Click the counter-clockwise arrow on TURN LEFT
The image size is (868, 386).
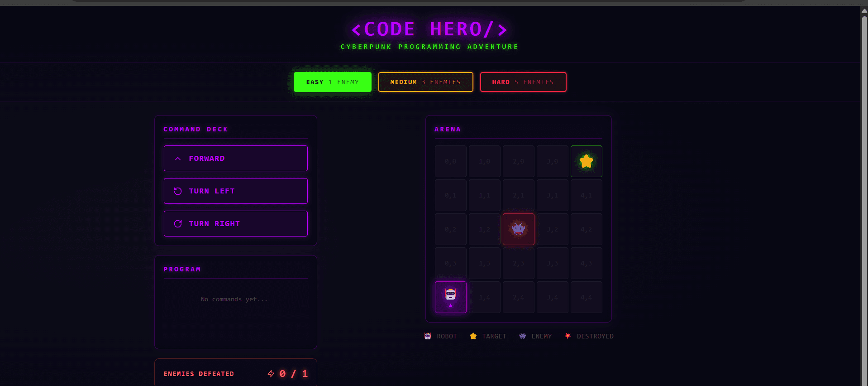pyautogui.click(x=178, y=191)
